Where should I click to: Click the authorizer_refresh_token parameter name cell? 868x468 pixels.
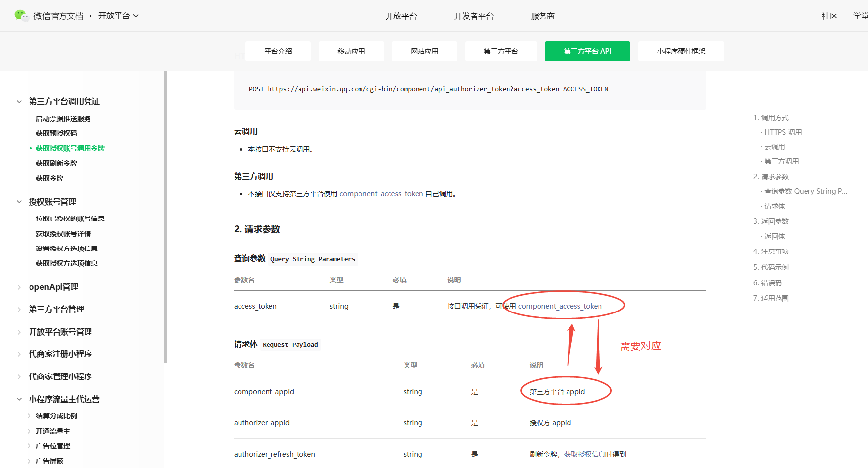[x=274, y=454]
